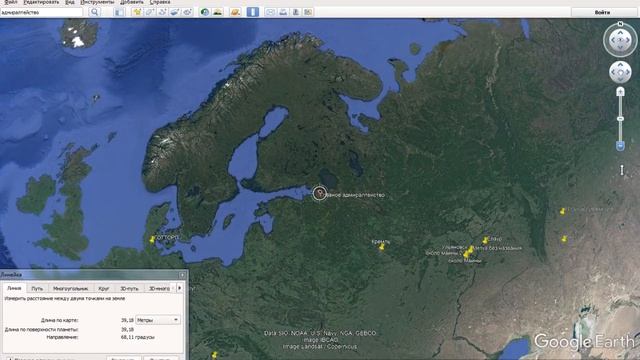Pan map with move left arrow

coord(613,72)
